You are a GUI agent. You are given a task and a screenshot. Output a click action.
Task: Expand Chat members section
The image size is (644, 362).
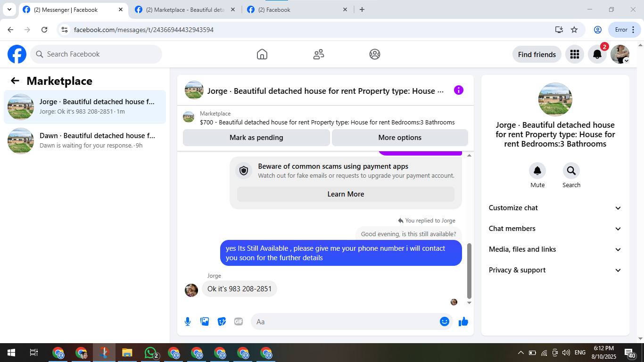tap(555, 229)
